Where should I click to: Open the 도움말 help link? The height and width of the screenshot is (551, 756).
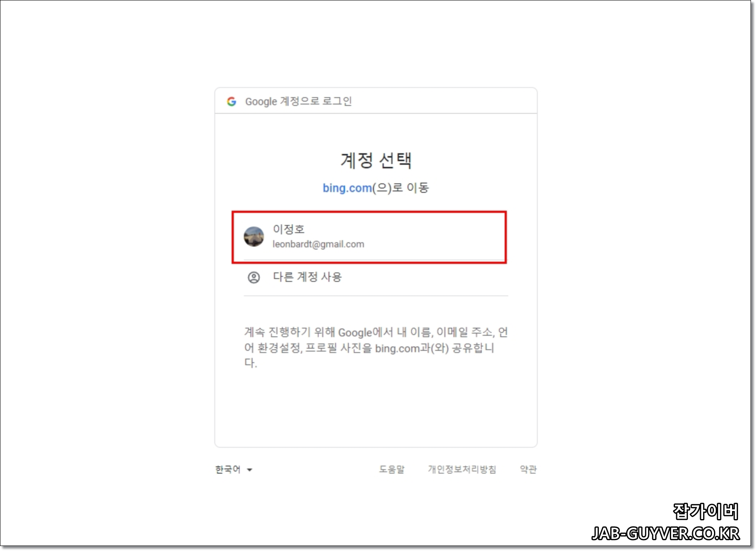[391, 469]
